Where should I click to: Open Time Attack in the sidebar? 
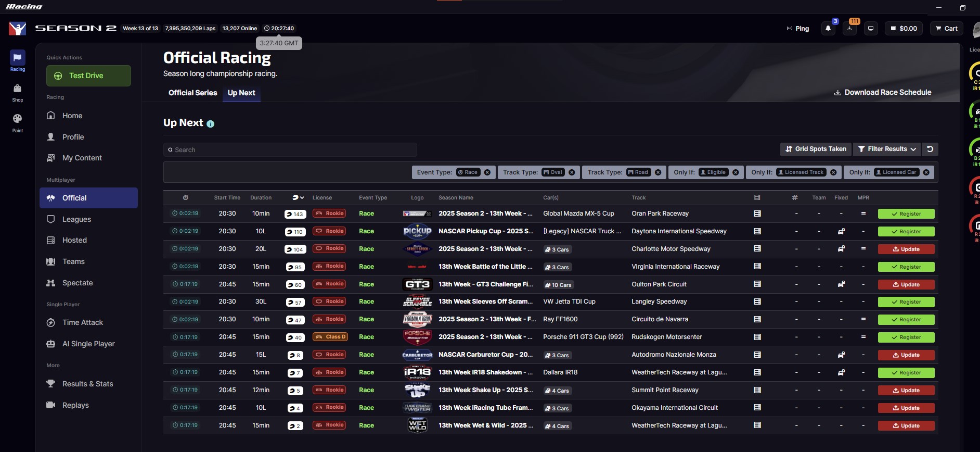click(x=82, y=322)
